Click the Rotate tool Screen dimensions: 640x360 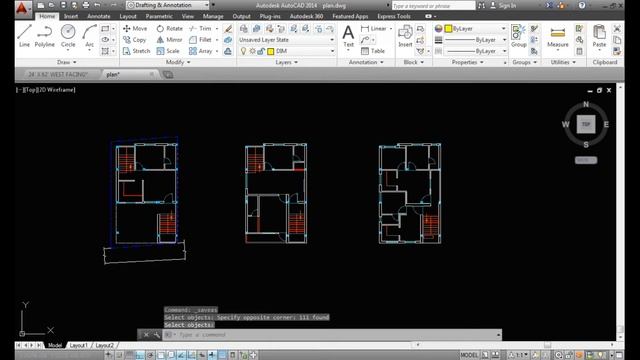169,29
